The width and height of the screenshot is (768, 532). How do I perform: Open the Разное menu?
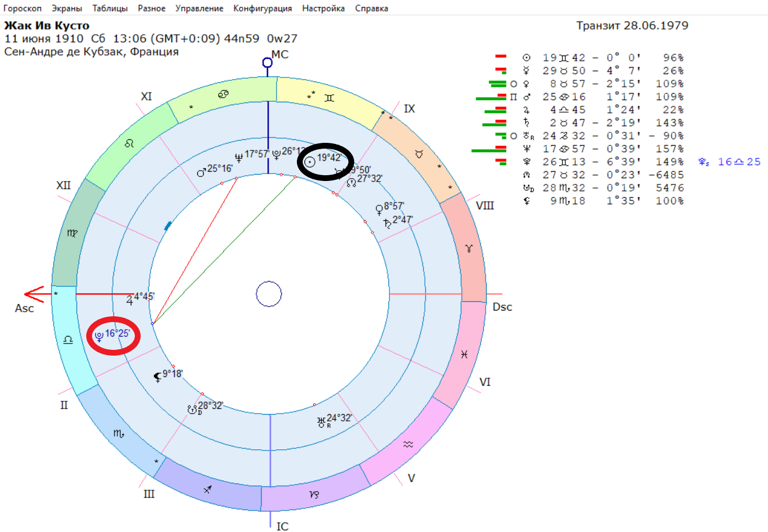(x=152, y=8)
